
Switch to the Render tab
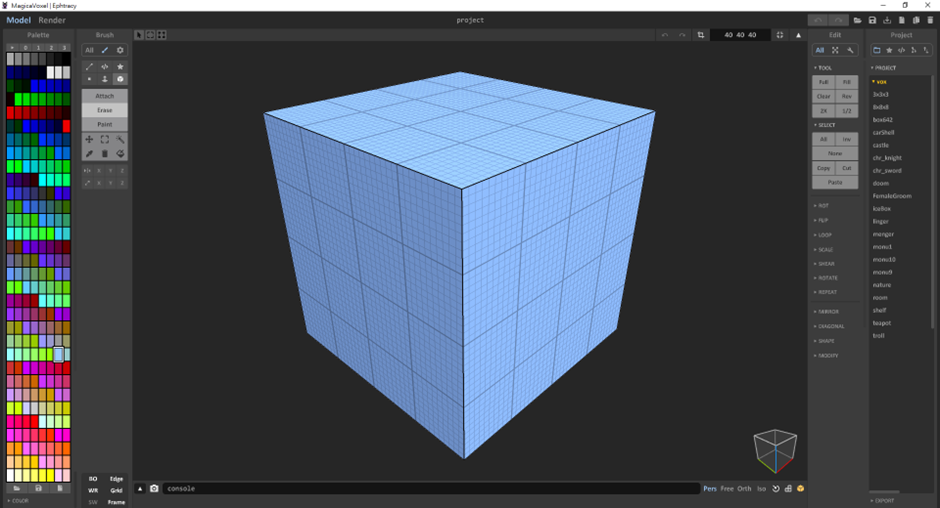click(52, 20)
